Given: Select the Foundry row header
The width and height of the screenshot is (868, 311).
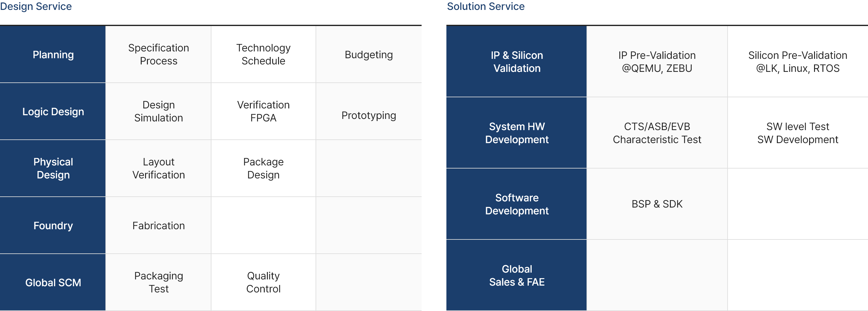Looking at the screenshot, I should [x=53, y=225].
